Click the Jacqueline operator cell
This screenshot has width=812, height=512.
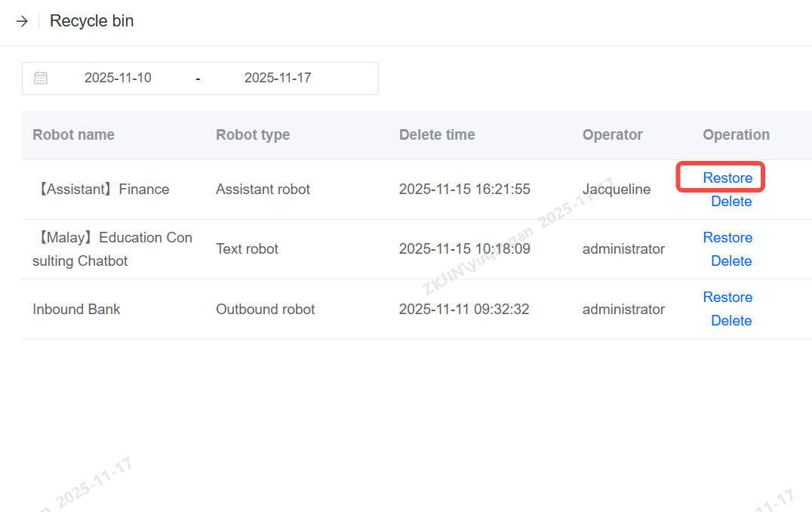coord(616,190)
